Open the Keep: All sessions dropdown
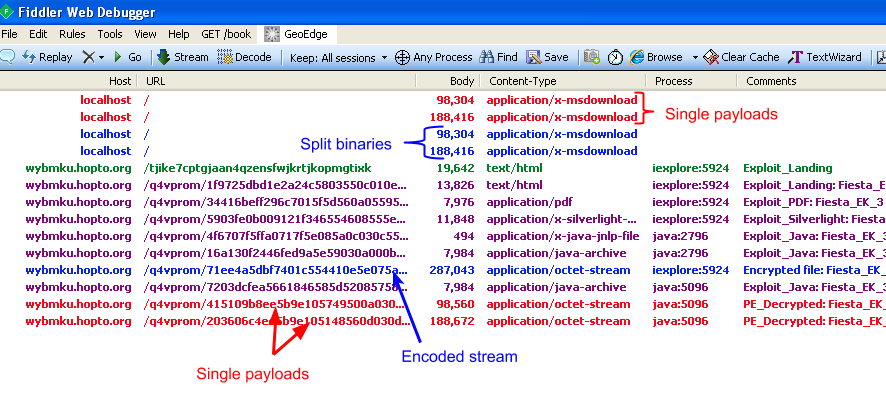This screenshot has height=394, width=886. click(338, 58)
